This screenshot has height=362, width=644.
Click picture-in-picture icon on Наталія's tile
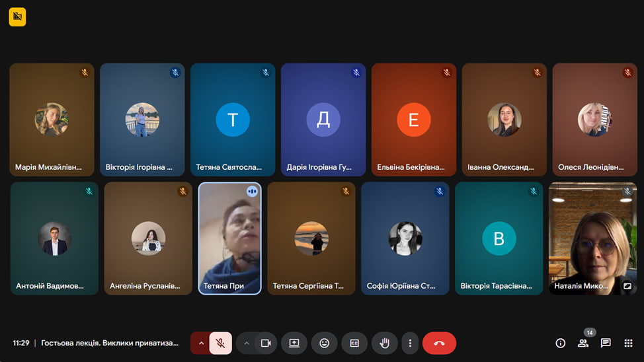point(627,286)
